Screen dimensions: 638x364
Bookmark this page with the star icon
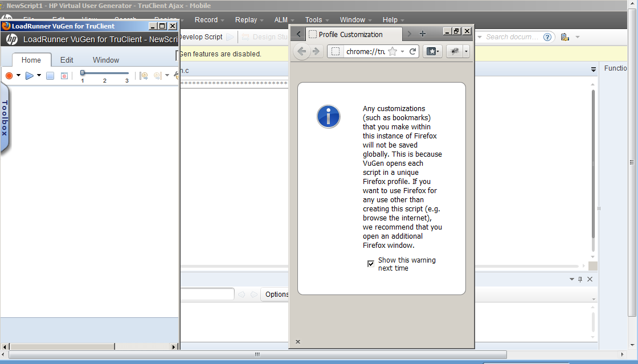pyautogui.click(x=392, y=51)
